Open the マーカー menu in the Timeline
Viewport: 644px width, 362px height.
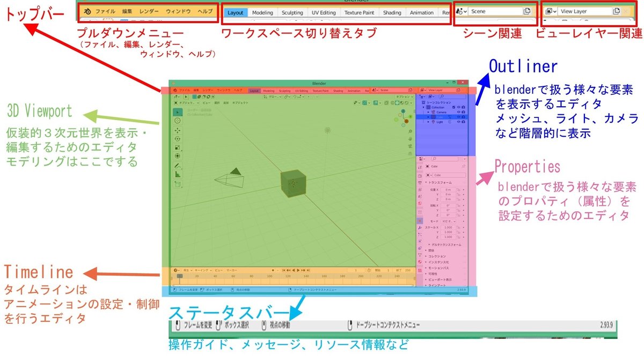232,270
